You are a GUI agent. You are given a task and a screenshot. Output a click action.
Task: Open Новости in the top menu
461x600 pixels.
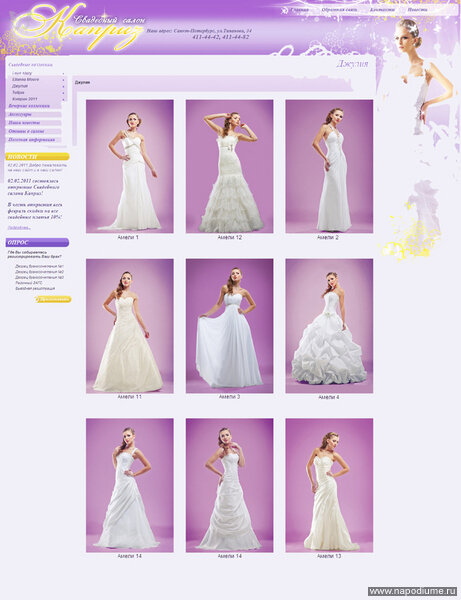tap(417, 10)
